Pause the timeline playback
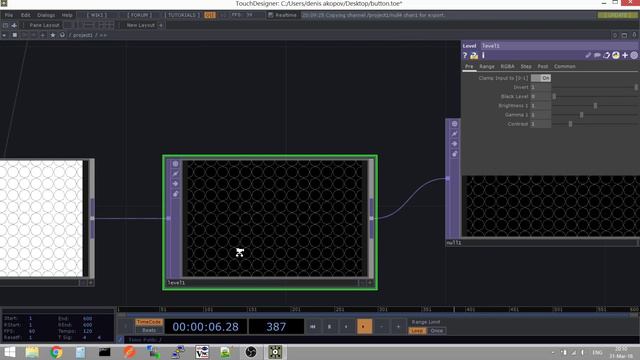The width and height of the screenshot is (640, 360). coord(330,327)
